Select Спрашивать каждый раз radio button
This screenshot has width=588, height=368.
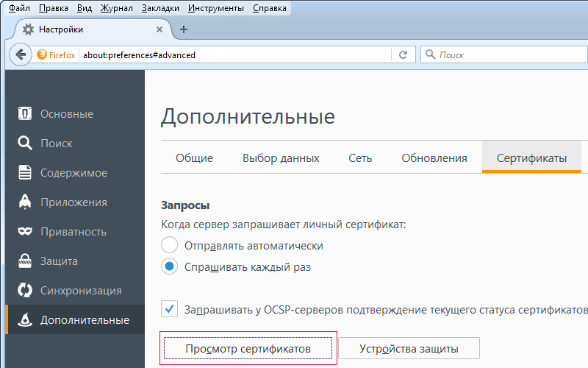point(169,266)
